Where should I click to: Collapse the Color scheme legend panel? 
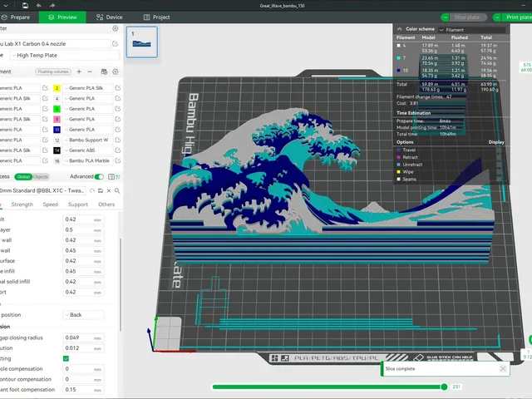pos(399,29)
